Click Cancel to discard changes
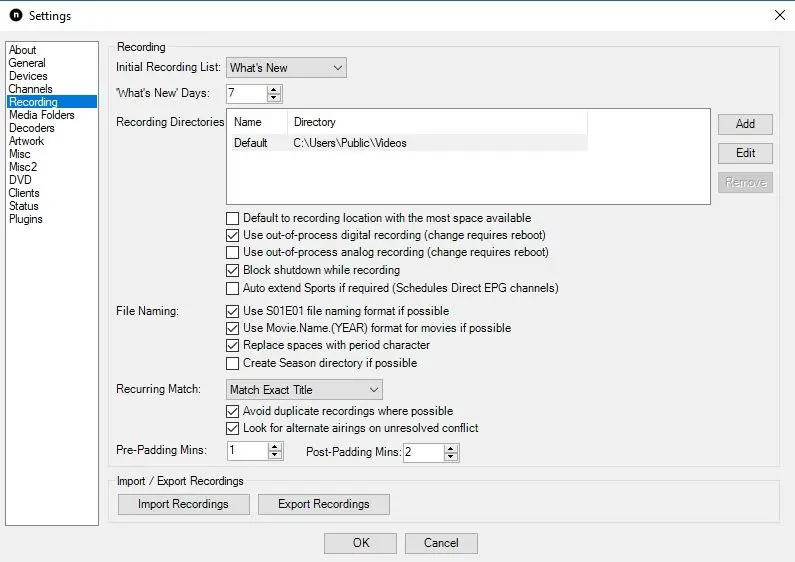795x562 pixels. pos(441,543)
